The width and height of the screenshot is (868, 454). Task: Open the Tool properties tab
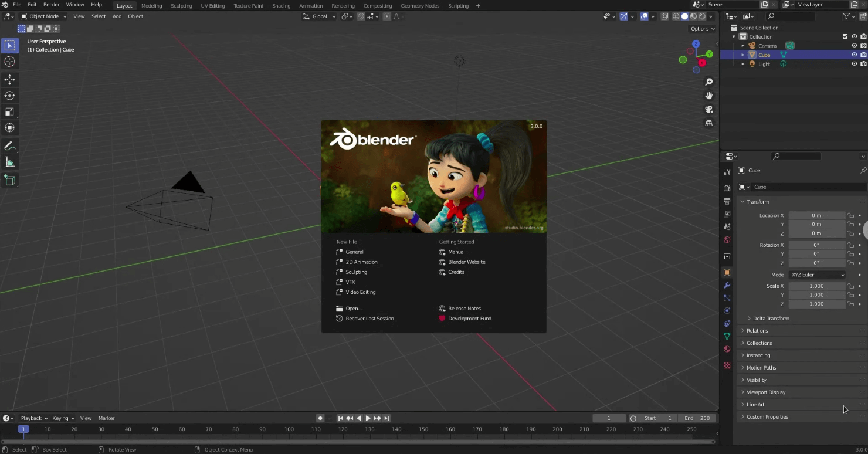pos(727,172)
